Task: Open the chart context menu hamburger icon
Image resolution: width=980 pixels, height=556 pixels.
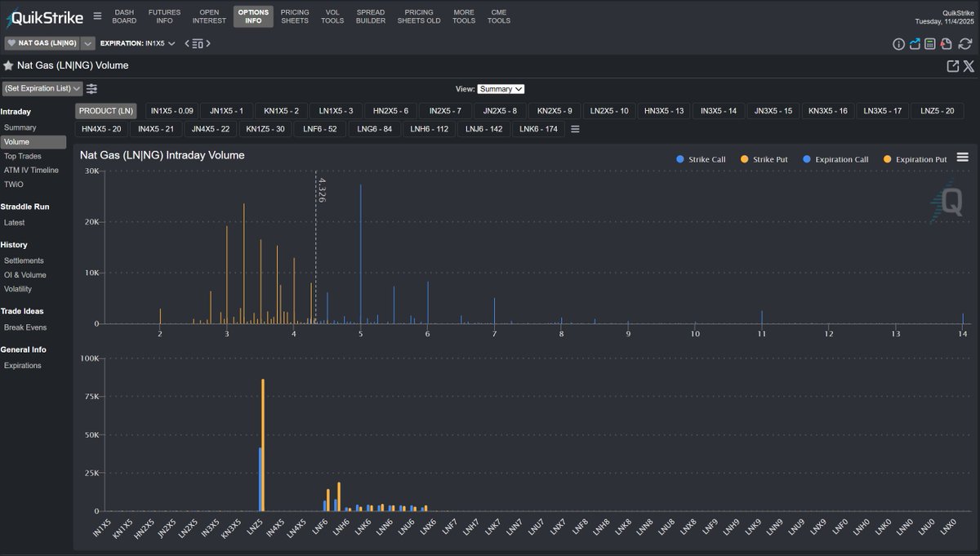Action: click(962, 157)
